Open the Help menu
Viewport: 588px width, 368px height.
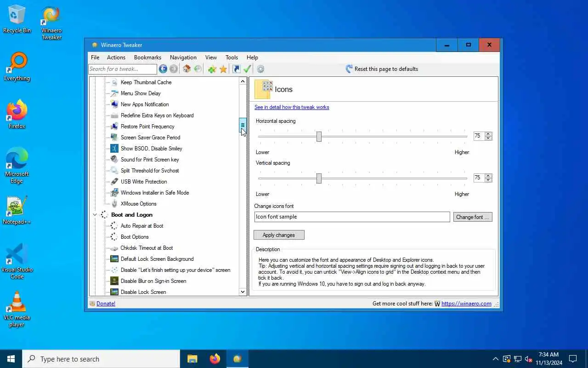(x=252, y=57)
